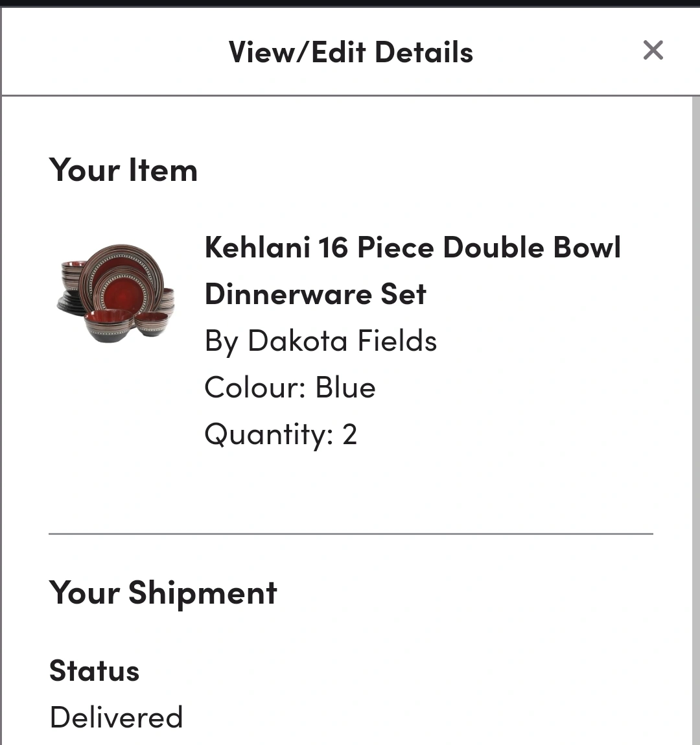Viewport: 700px width, 745px height.
Task: Click the Kehlani 16 Piece Double Bowl title
Action: tap(412, 248)
